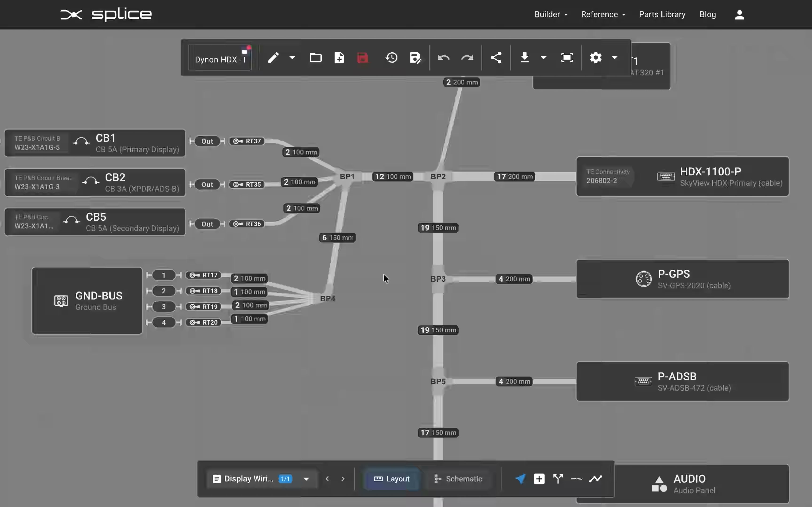Viewport: 812px width, 507px height.
Task: Open the Builder menu
Action: 551,14
